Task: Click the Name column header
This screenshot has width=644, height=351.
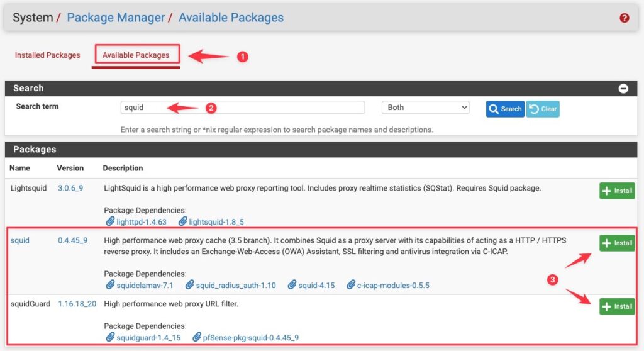Action: point(19,168)
